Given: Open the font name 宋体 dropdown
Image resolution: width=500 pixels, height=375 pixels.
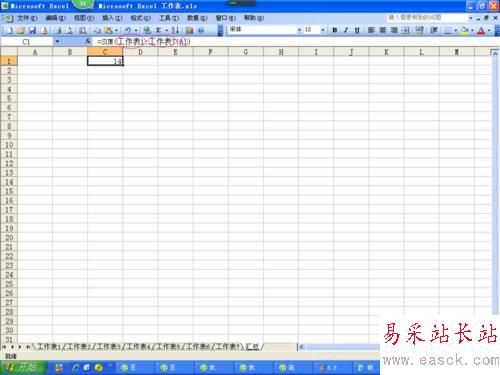Looking at the screenshot, I should coord(299,30).
